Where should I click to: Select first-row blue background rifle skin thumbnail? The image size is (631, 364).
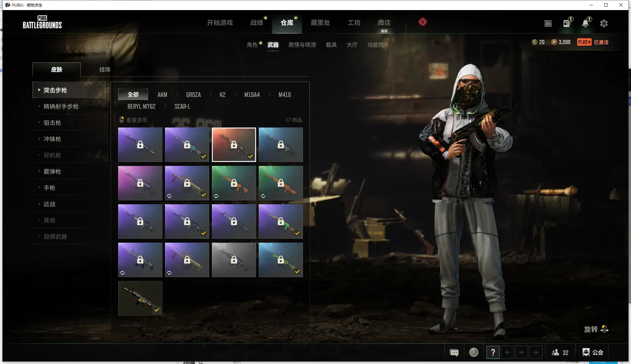tap(281, 145)
